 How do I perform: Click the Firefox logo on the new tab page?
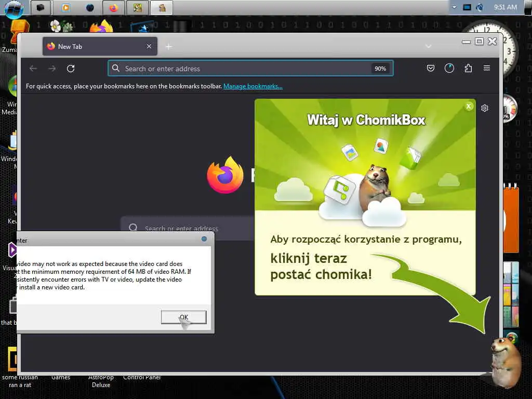[x=225, y=175]
